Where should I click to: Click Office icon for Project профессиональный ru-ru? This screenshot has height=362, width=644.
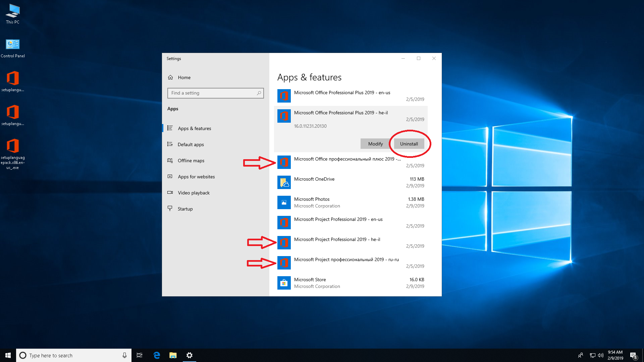(x=284, y=263)
